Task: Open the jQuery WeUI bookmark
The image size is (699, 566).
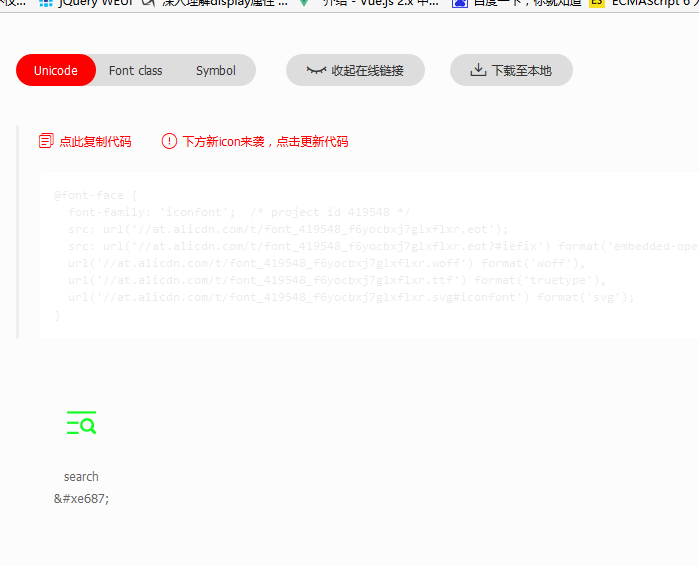Action: [86, 3]
